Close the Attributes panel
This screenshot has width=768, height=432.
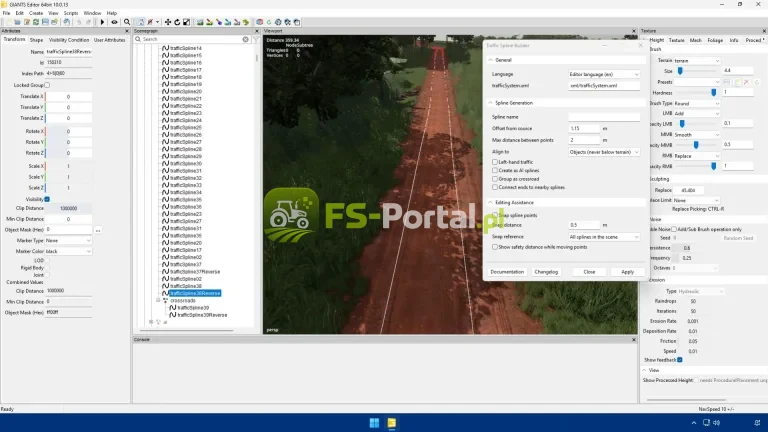click(127, 31)
